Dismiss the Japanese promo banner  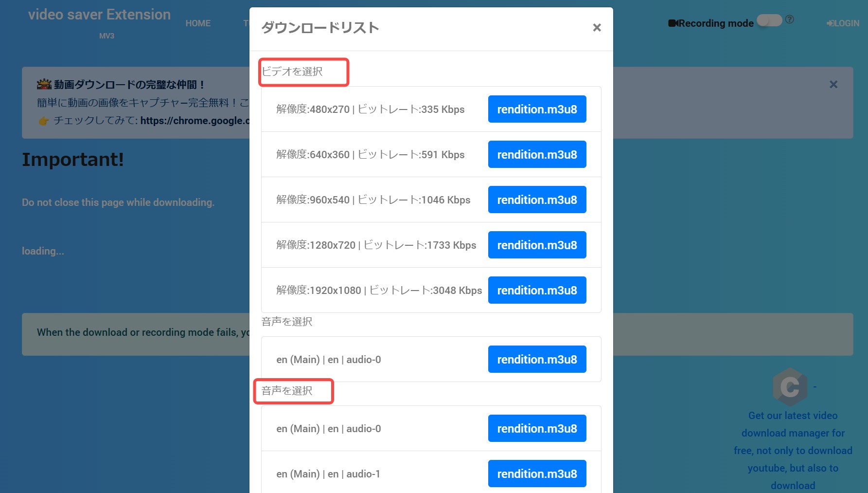[x=833, y=85]
